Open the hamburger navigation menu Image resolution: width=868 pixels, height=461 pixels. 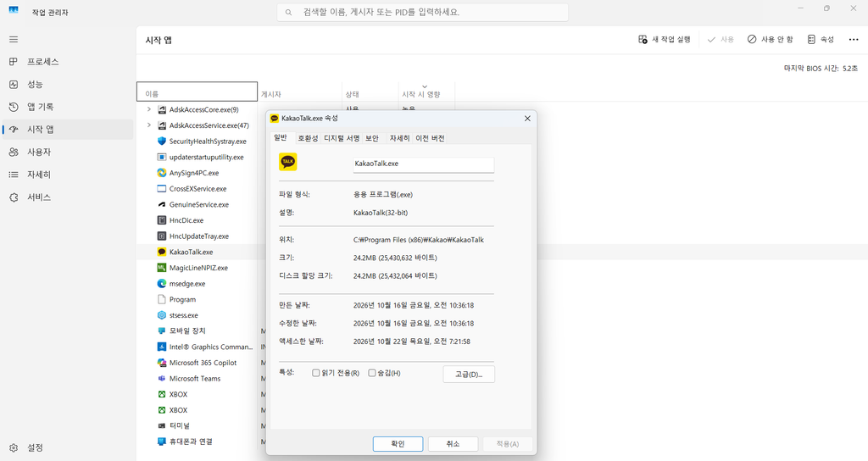click(x=14, y=39)
